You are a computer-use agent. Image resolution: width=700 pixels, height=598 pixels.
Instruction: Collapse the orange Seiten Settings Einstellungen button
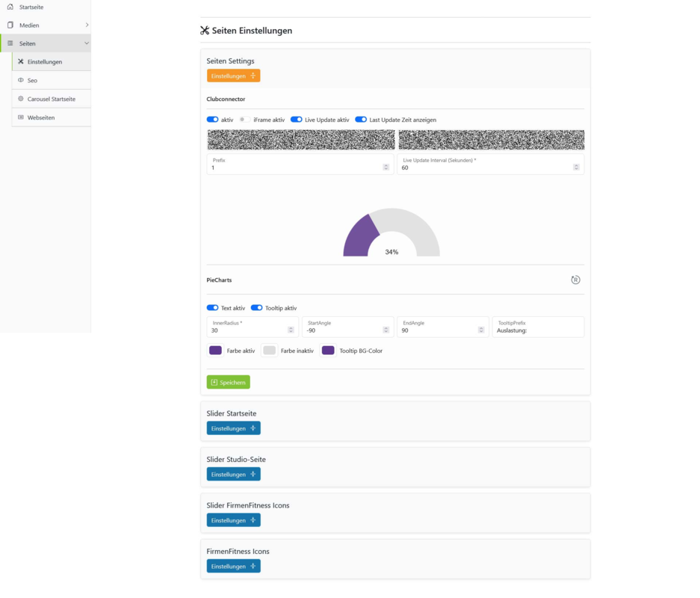[234, 76]
